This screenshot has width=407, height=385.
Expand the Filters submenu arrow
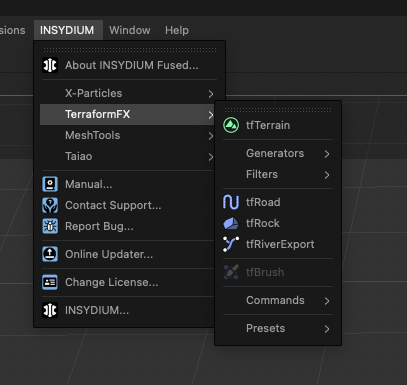pos(327,175)
